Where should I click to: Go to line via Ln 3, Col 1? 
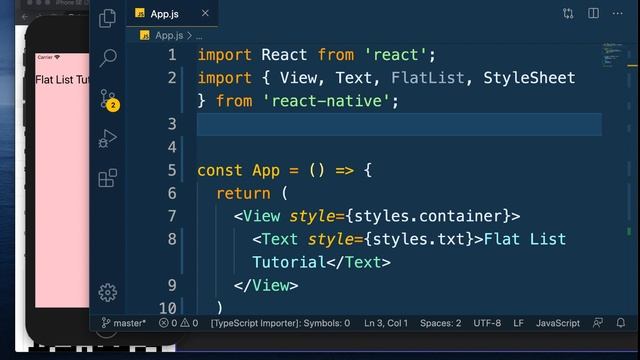point(386,323)
